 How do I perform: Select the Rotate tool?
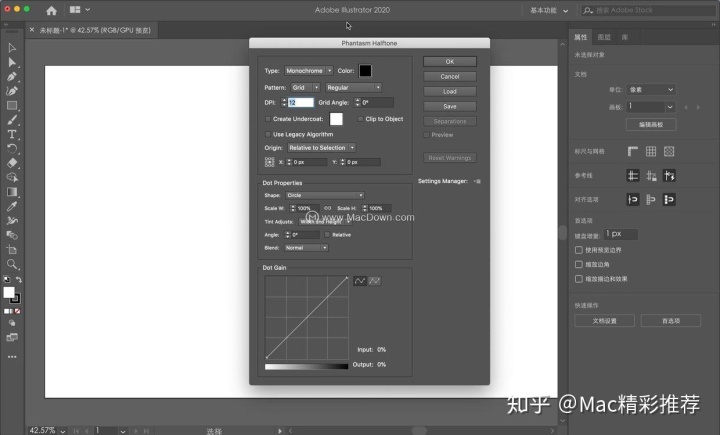12,148
